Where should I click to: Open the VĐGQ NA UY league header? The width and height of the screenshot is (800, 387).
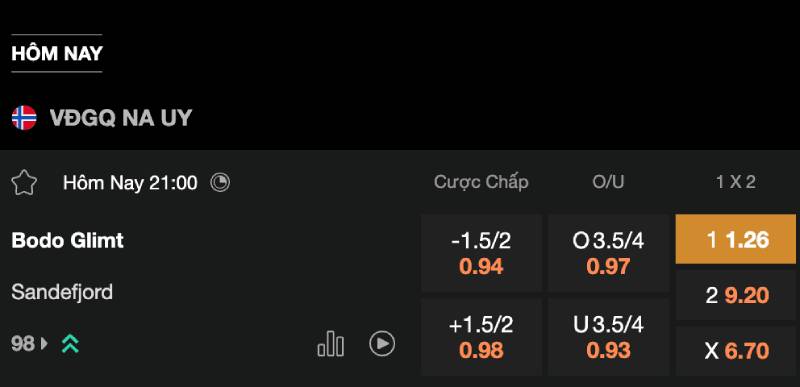pyautogui.click(x=121, y=118)
